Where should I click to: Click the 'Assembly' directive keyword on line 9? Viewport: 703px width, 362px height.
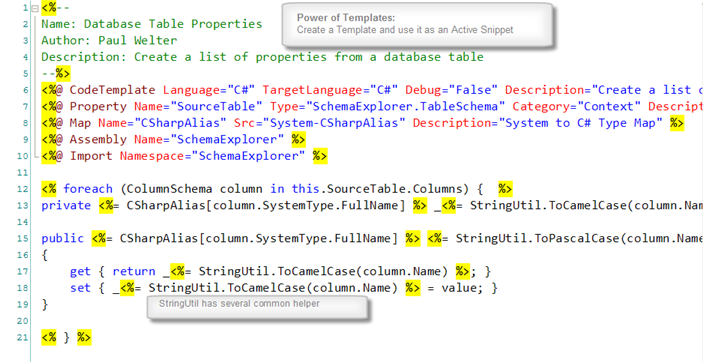click(x=98, y=140)
